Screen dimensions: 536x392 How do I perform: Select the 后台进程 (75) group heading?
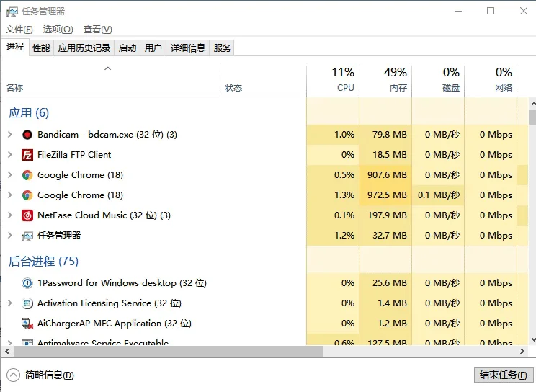(x=43, y=262)
